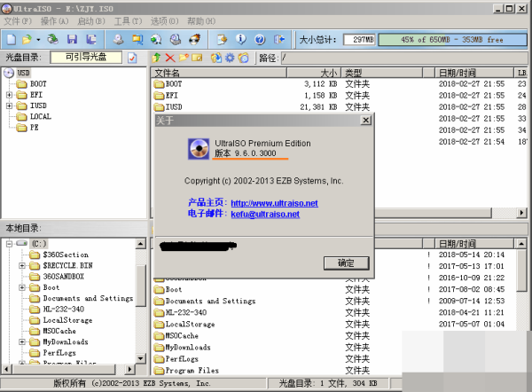Viewport: 532px width, 392px height.
Task: Select PE folder in disc tree
Action: click(34, 128)
